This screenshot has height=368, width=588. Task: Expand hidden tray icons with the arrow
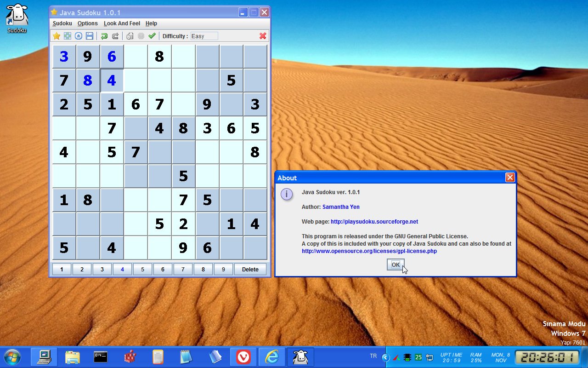pos(386,357)
